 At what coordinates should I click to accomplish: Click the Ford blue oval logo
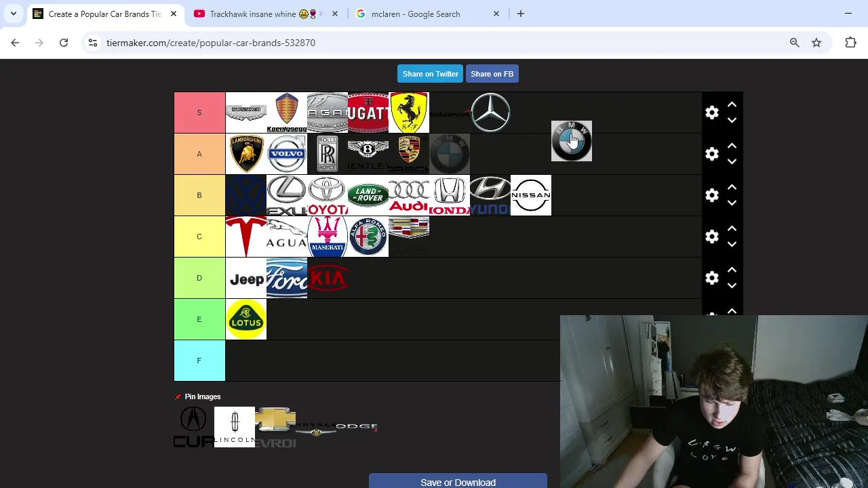click(x=286, y=278)
